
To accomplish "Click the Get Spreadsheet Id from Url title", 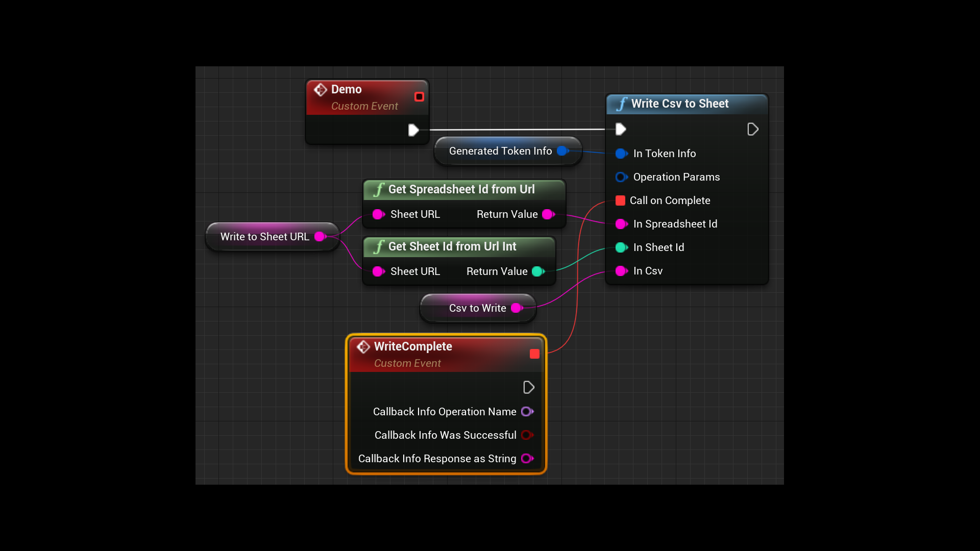I will pos(461,189).
